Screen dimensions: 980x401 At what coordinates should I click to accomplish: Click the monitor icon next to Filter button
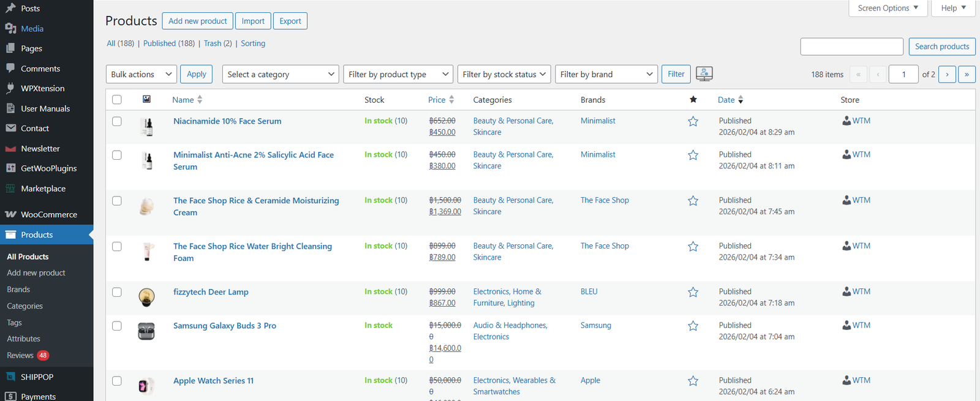[x=704, y=74]
